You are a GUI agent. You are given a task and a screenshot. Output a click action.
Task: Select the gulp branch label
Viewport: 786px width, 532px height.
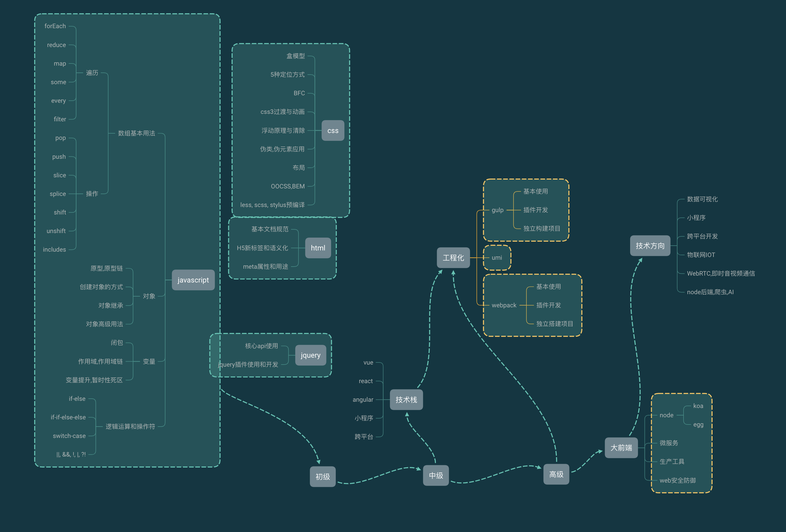point(497,210)
